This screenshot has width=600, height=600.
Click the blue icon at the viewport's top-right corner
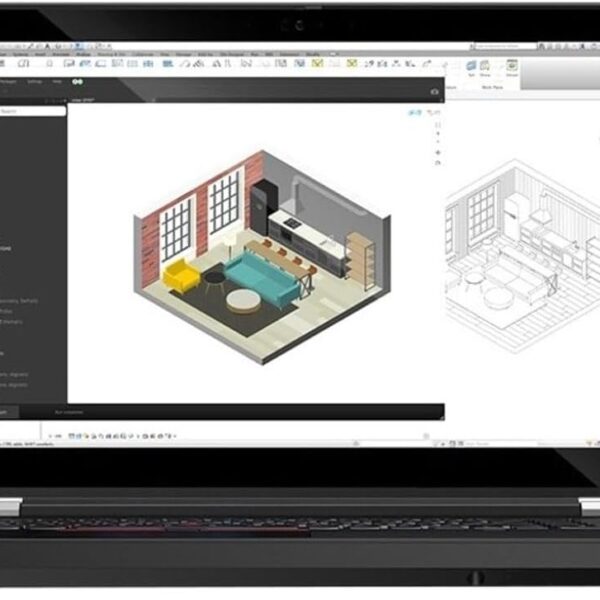pos(415,112)
